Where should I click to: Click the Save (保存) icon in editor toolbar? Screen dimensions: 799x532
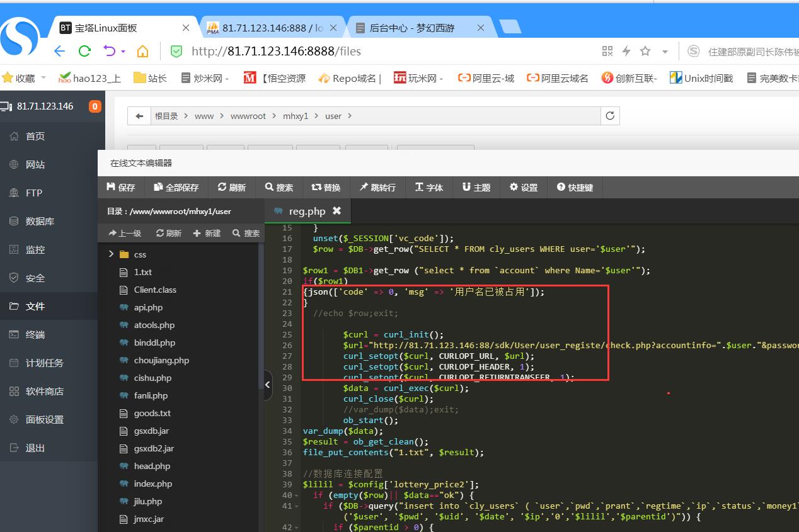[120, 188]
